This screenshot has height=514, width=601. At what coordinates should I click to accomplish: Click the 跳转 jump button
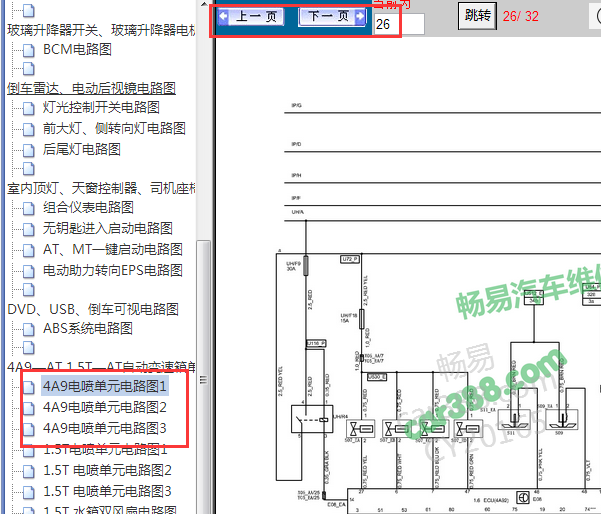point(477,16)
